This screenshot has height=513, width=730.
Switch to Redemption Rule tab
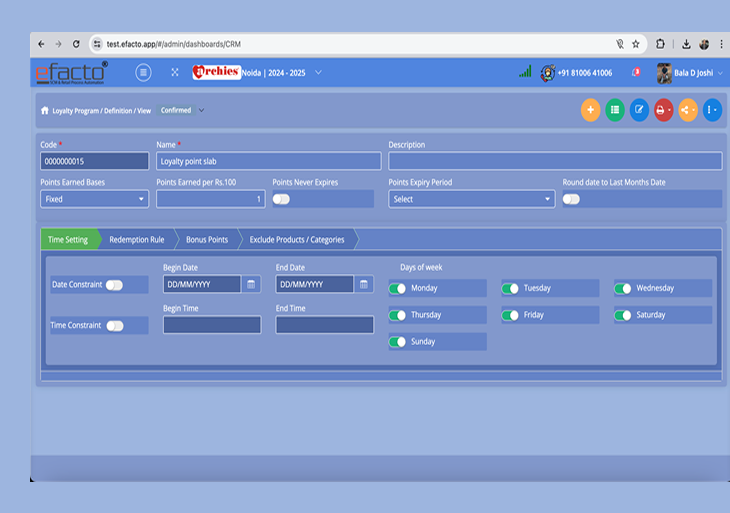pos(137,240)
